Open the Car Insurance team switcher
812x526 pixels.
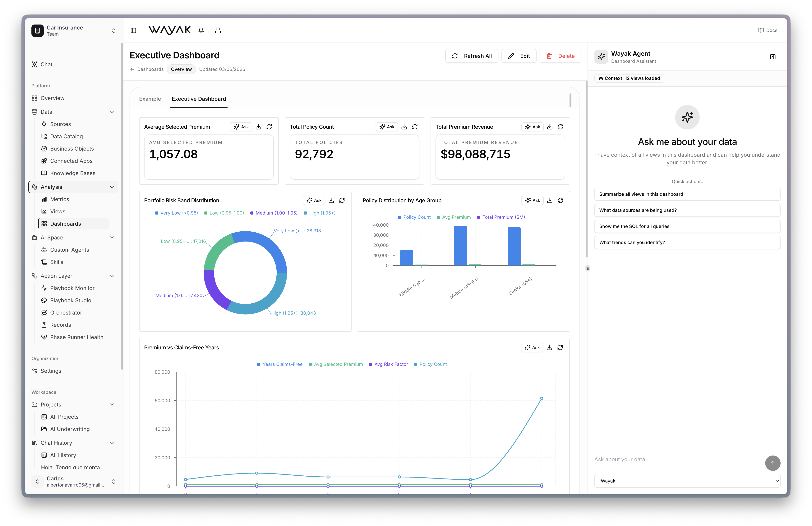(74, 31)
